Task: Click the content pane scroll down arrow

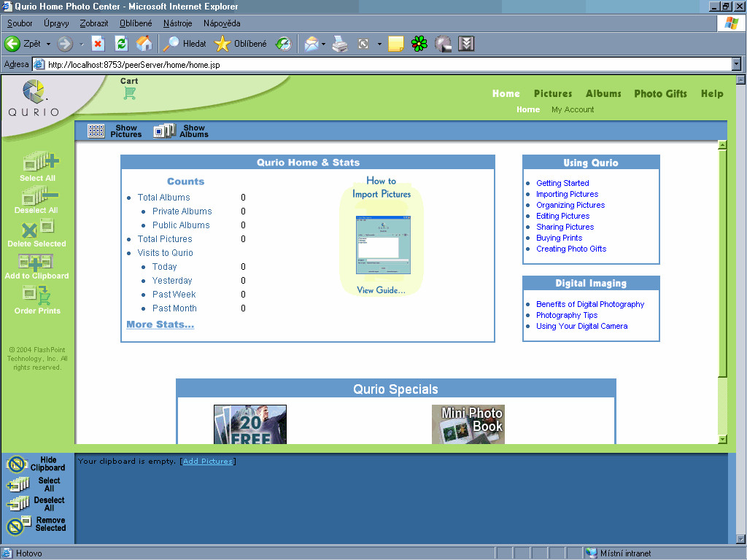Action: [722, 439]
